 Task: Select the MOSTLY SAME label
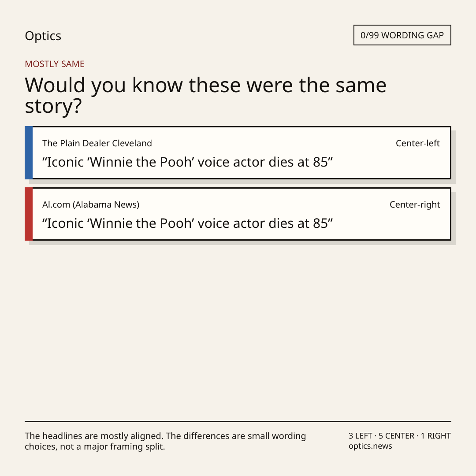click(55, 64)
